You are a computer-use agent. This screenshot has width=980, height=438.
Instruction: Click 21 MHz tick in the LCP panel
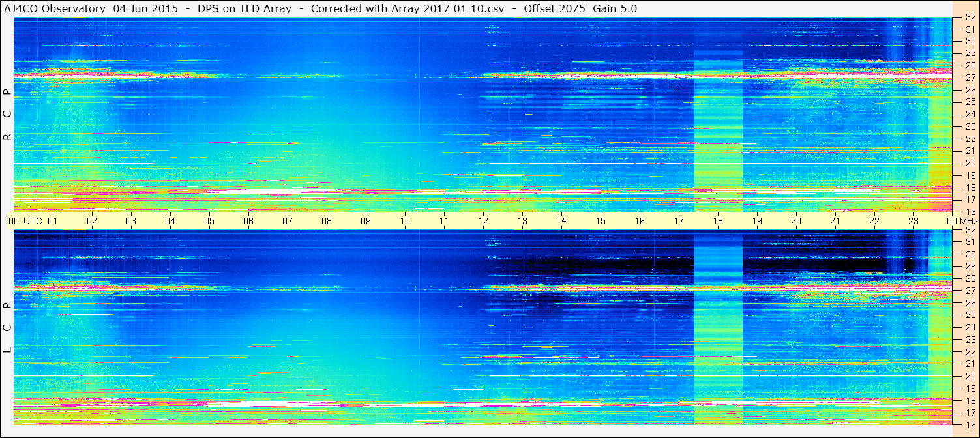click(970, 364)
